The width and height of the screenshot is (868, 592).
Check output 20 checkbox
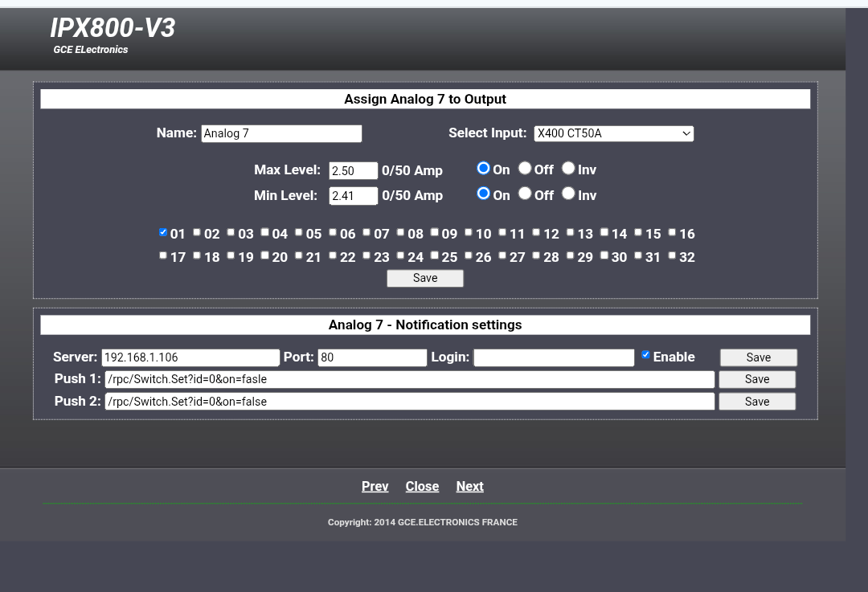click(264, 255)
